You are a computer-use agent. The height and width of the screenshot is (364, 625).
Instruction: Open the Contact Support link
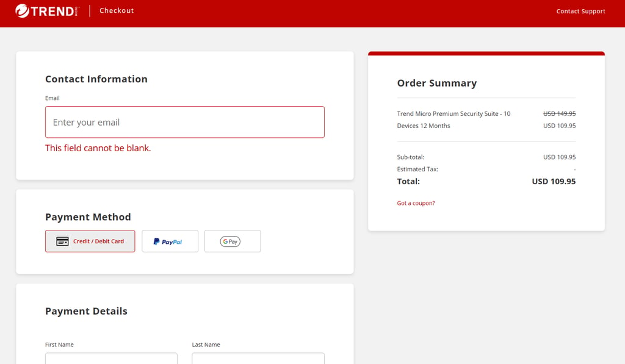pyautogui.click(x=581, y=11)
